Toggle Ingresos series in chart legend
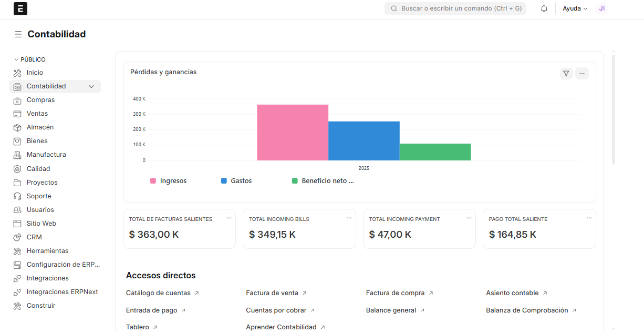Viewport: 644px width, 333px height. [168, 181]
